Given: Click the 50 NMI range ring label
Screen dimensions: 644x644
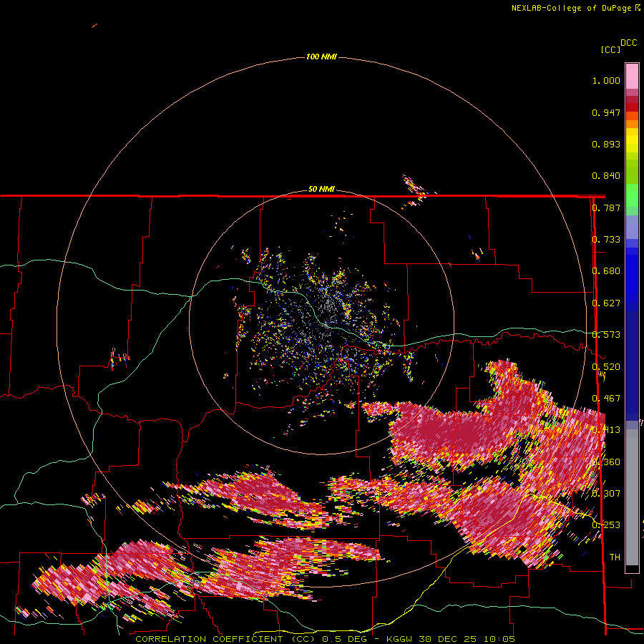Looking at the screenshot, I should tap(321, 189).
